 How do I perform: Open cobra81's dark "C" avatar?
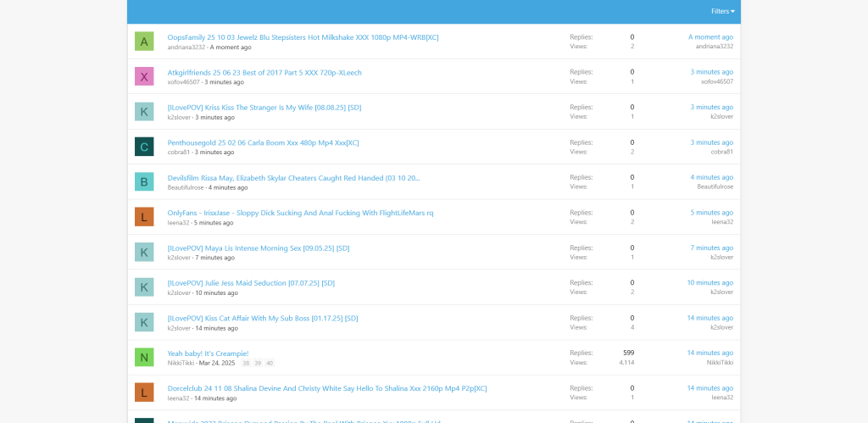(x=144, y=147)
